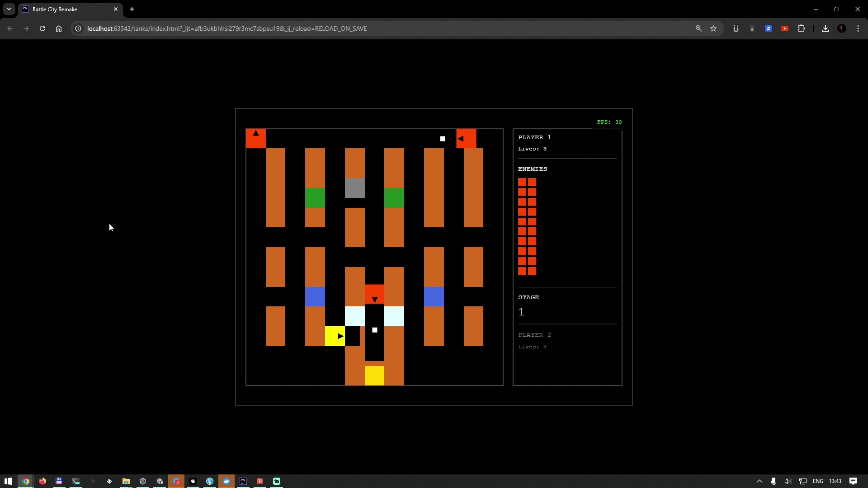Image resolution: width=868 pixels, height=488 pixels.
Task: Open the uBlock-style magnet extension icon
Action: point(736,28)
